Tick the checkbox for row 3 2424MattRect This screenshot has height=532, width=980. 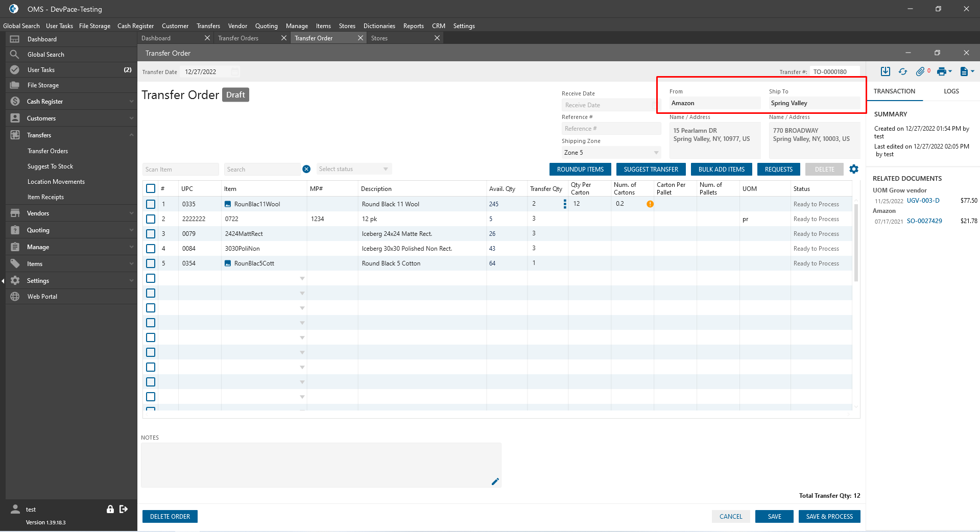pyautogui.click(x=151, y=234)
